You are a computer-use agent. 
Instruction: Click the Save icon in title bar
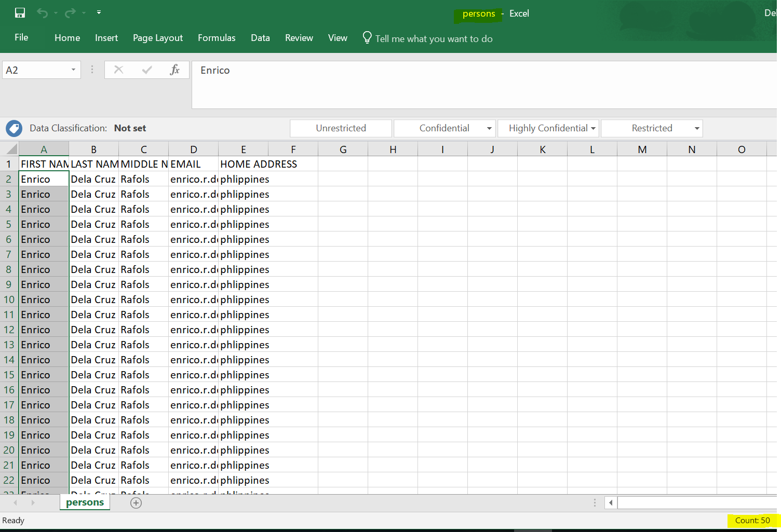20,13
